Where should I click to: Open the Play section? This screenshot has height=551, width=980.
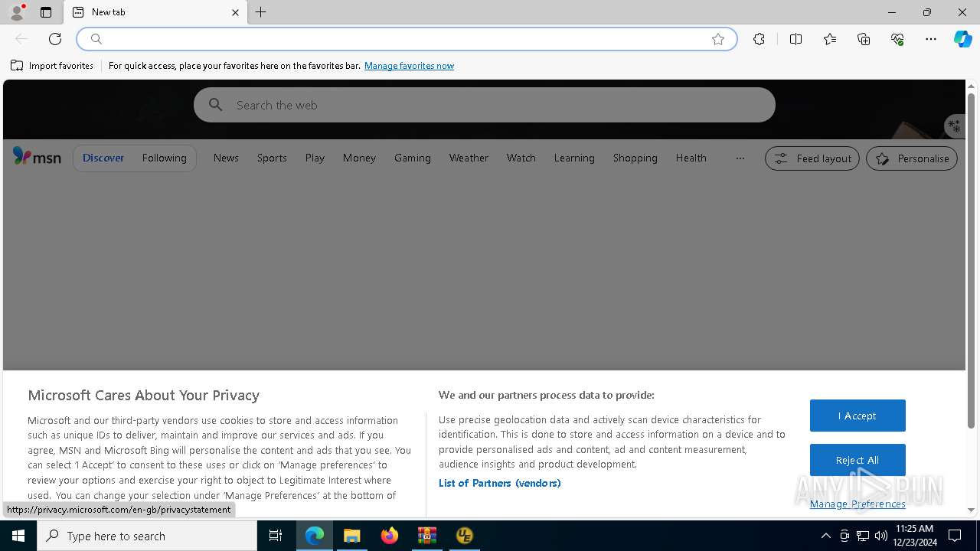tap(315, 158)
